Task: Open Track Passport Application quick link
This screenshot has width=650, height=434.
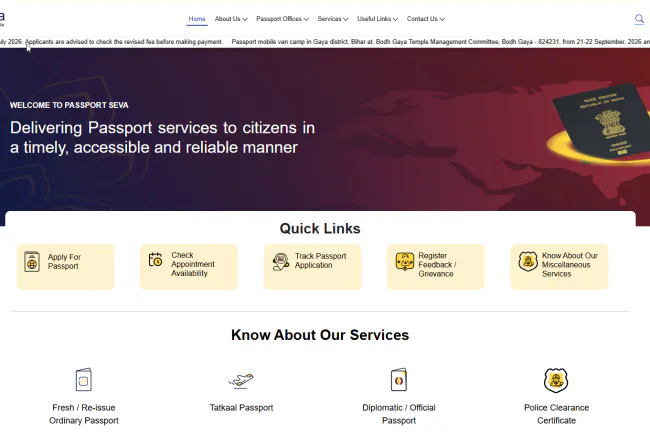Action: (x=313, y=267)
